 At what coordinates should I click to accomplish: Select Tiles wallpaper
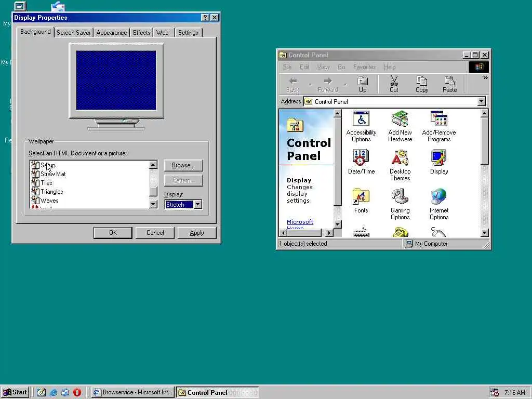(x=46, y=183)
